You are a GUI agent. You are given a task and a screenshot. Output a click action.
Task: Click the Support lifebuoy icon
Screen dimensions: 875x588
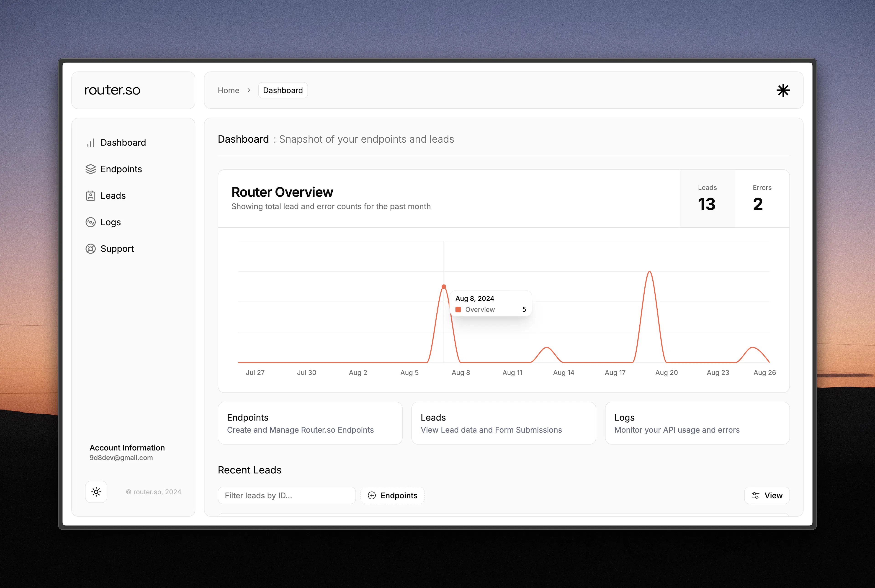click(90, 249)
